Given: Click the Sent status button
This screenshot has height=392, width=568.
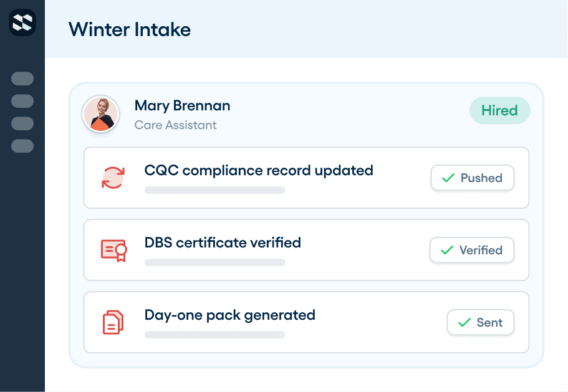Looking at the screenshot, I should pyautogui.click(x=480, y=322).
